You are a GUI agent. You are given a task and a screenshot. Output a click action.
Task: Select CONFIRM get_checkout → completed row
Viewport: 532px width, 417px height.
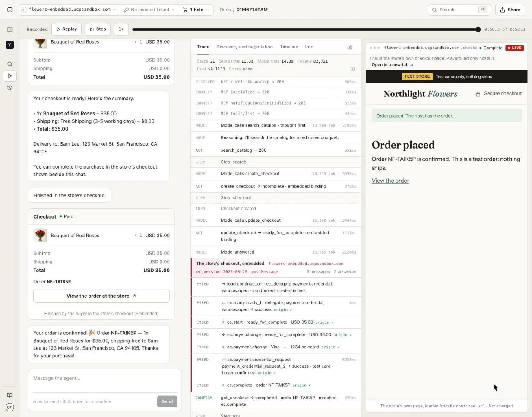tap(276, 401)
